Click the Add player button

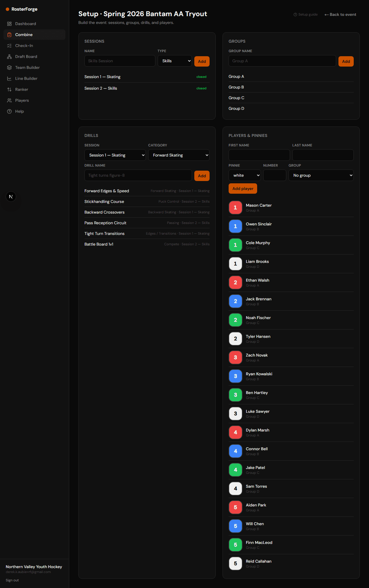coord(243,189)
